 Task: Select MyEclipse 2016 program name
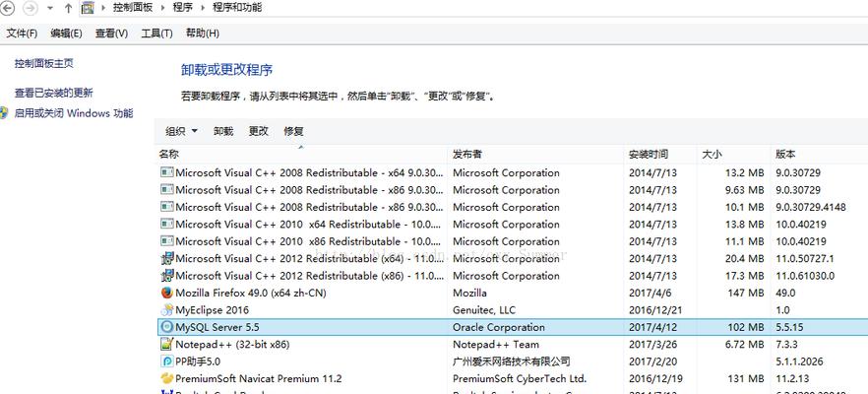pos(212,309)
